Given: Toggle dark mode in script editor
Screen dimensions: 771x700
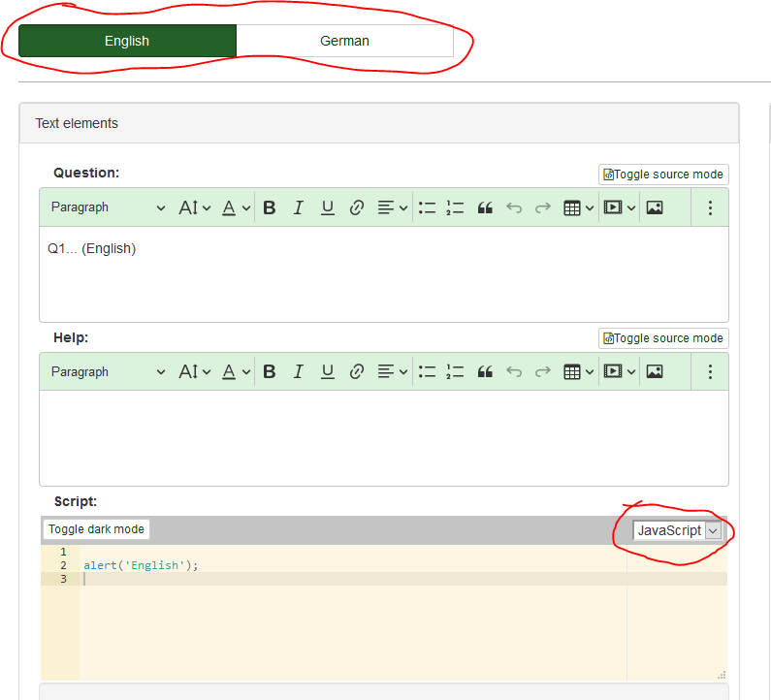Looking at the screenshot, I should tap(96, 529).
